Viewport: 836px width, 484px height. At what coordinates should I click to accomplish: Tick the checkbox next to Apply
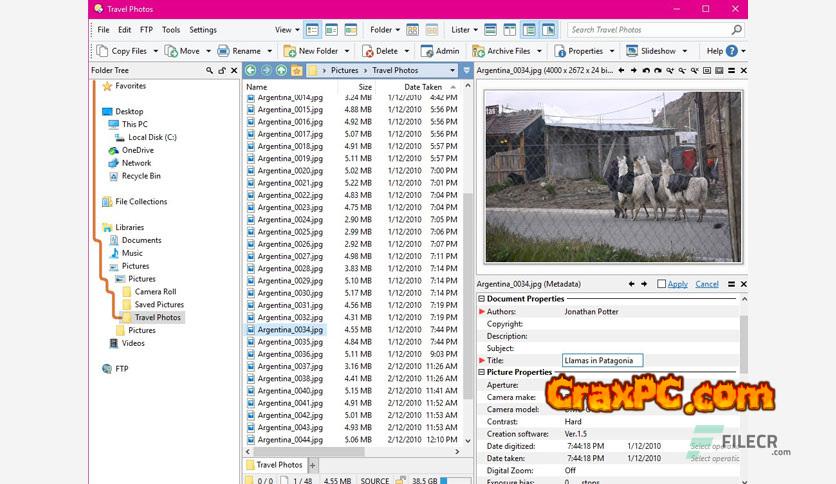(x=662, y=284)
